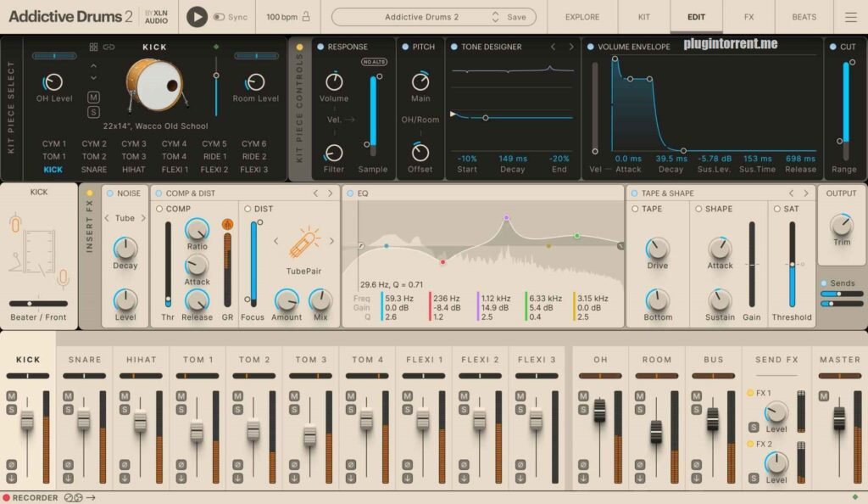Select the next noise type after Tube
Screen dimensions: 868x504
[143, 218]
